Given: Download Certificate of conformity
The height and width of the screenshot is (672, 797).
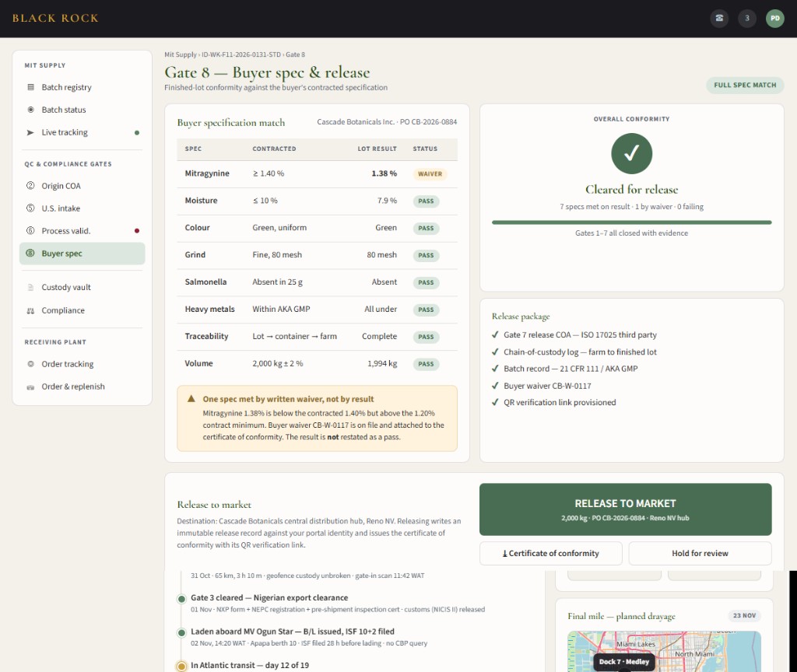Looking at the screenshot, I should (550, 553).
